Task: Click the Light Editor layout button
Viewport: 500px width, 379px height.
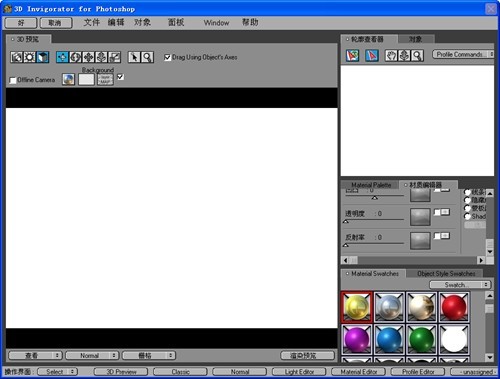Action: [299, 371]
